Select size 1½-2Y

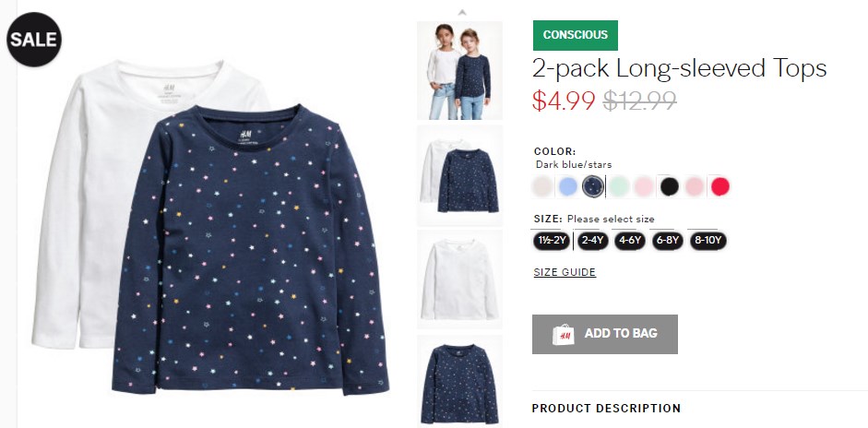(551, 241)
